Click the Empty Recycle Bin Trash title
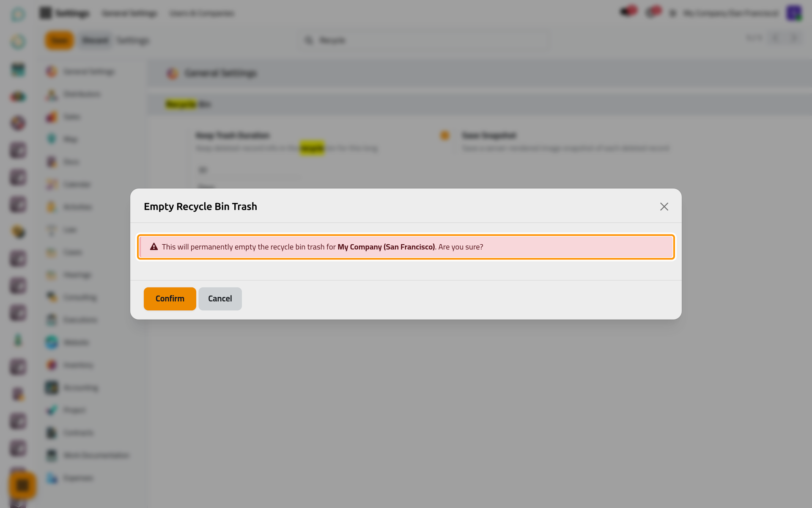The height and width of the screenshot is (508, 812). pos(200,207)
